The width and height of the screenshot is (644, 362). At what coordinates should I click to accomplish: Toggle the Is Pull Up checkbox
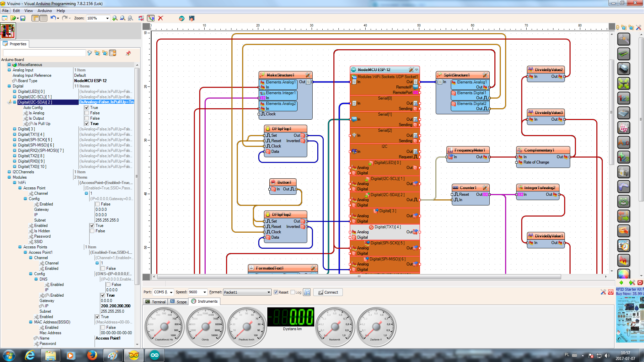point(87,124)
